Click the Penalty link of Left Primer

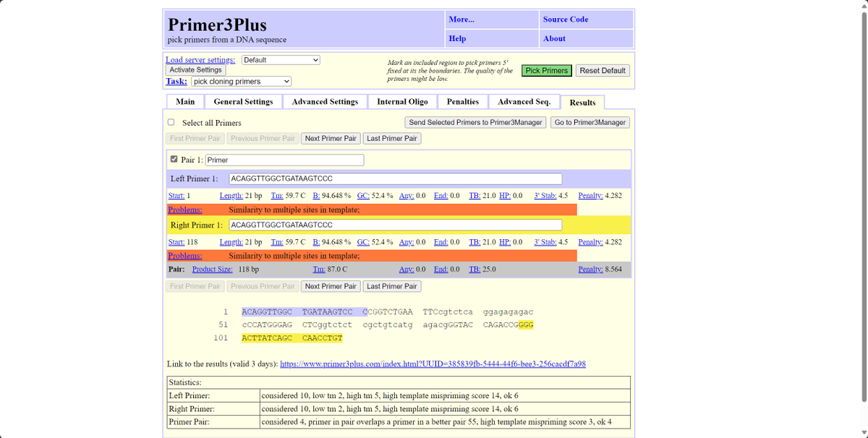click(590, 196)
